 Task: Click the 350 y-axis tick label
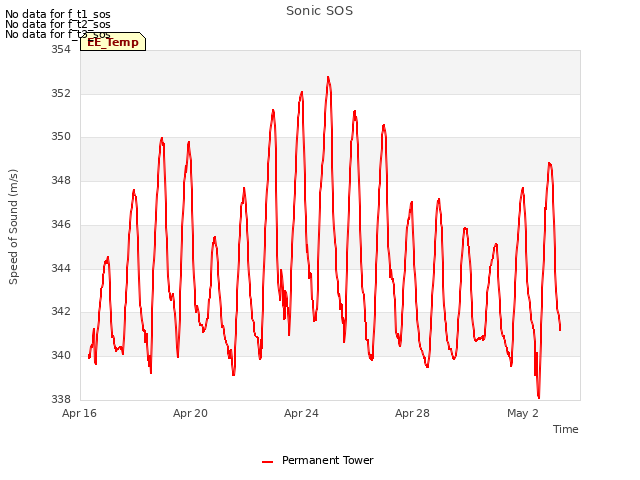point(61,137)
